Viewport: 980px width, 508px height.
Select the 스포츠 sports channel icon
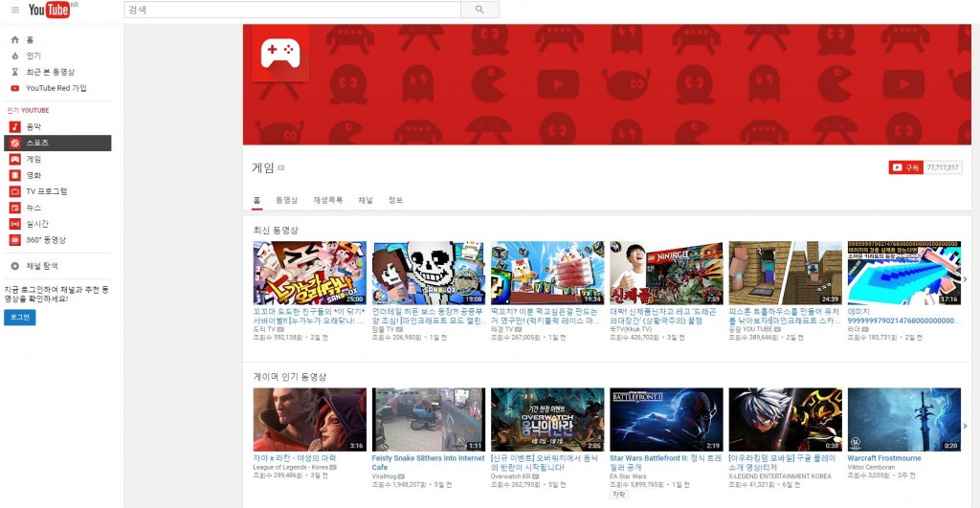click(15, 144)
